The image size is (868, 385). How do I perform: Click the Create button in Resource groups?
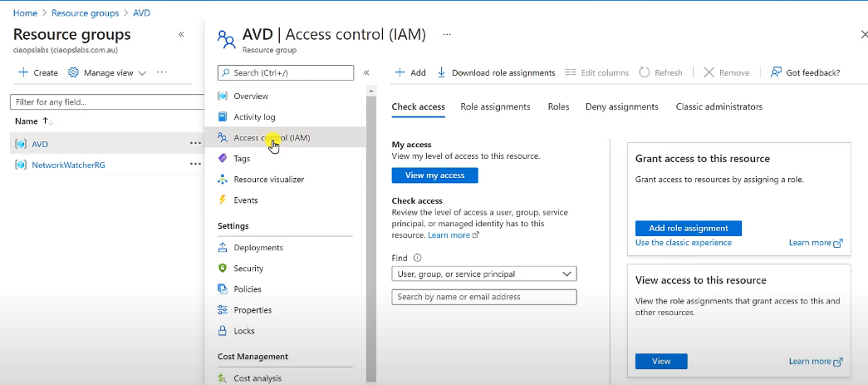point(38,72)
